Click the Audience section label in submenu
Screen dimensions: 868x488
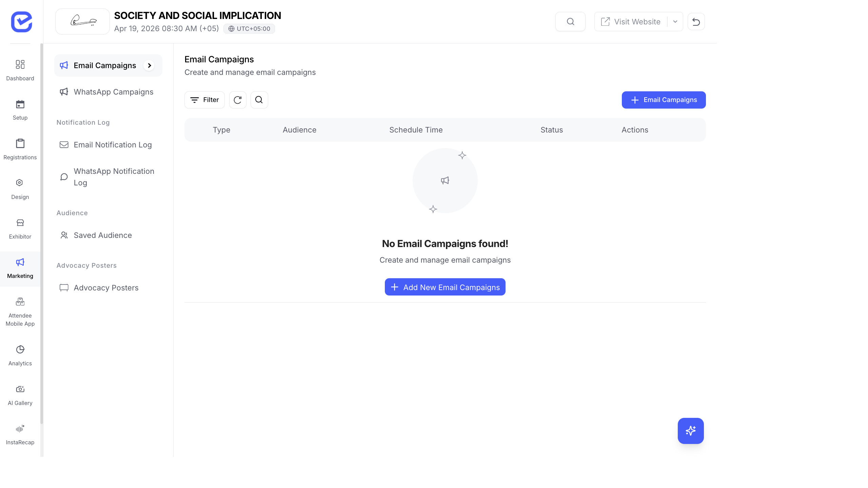pos(72,213)
